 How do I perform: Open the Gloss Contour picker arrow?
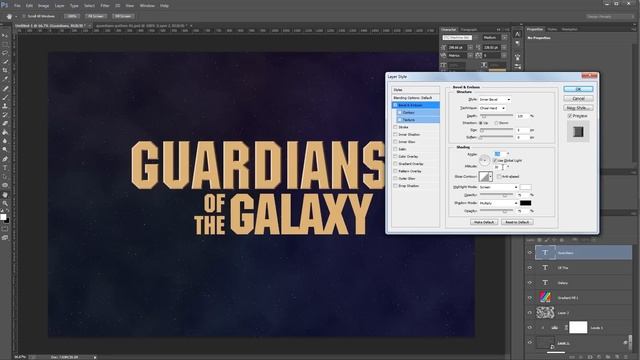point(491,176)
